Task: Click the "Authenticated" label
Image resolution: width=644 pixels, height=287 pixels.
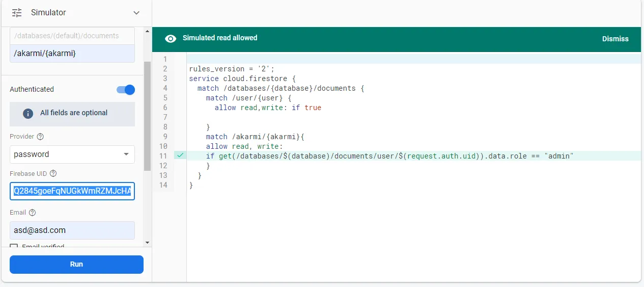Action: coord(32,89)
